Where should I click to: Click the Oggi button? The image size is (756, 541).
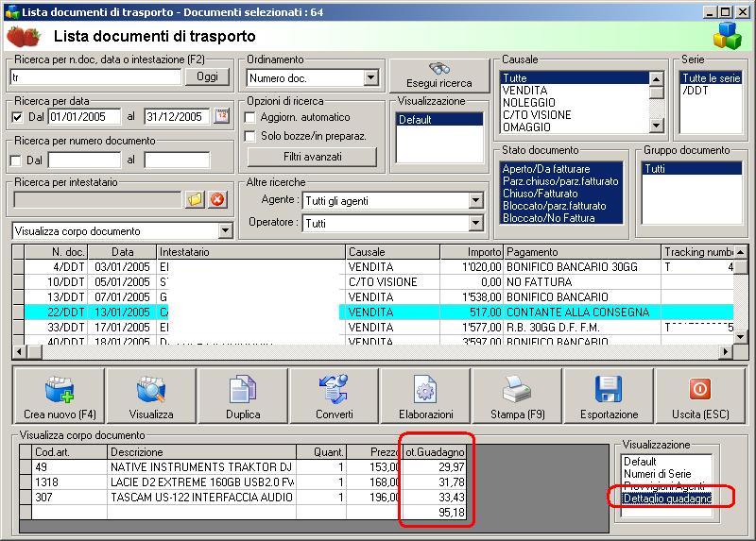(207, 76)
